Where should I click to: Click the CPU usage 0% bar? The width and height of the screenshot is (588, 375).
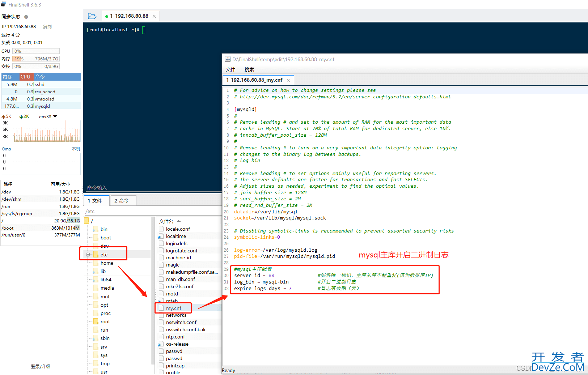(36, 51)
